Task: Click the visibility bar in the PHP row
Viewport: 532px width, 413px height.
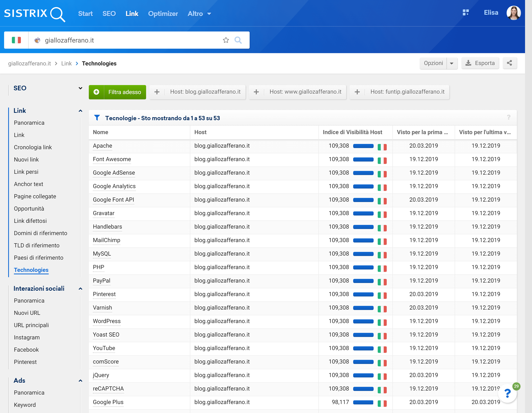Action: point(363,267)
